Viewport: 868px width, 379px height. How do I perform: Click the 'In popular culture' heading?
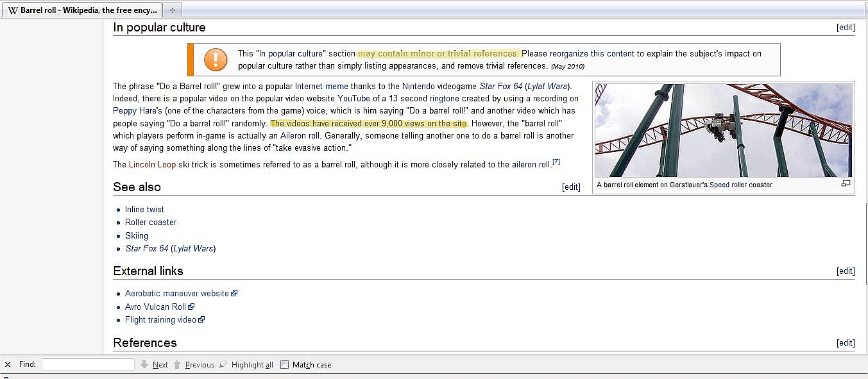pos(159,28)
